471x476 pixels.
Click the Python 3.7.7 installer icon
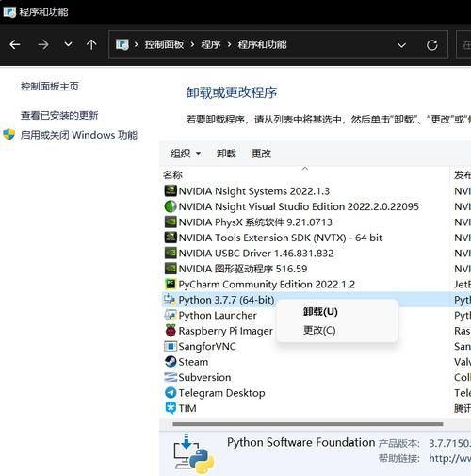tap(170, 300)
